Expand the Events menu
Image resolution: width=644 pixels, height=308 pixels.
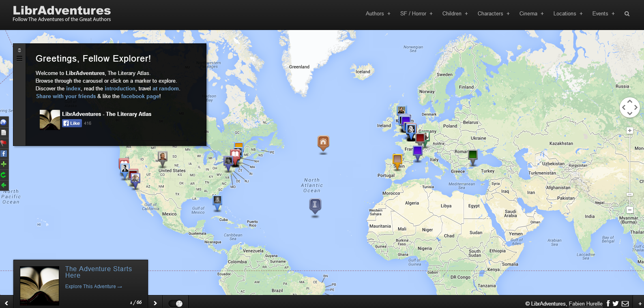pos(603,13)
